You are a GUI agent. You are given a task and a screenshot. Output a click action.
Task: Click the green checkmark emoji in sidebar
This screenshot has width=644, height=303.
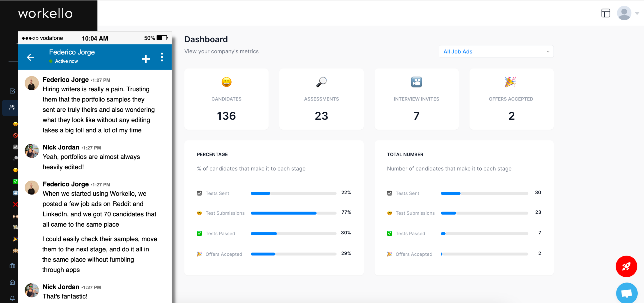16,181
